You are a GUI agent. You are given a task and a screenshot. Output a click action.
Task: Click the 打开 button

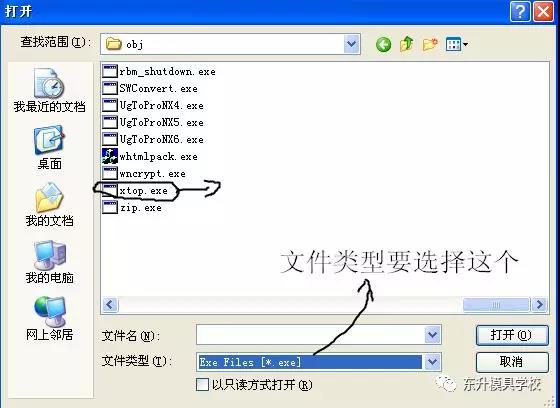point(512,335)
